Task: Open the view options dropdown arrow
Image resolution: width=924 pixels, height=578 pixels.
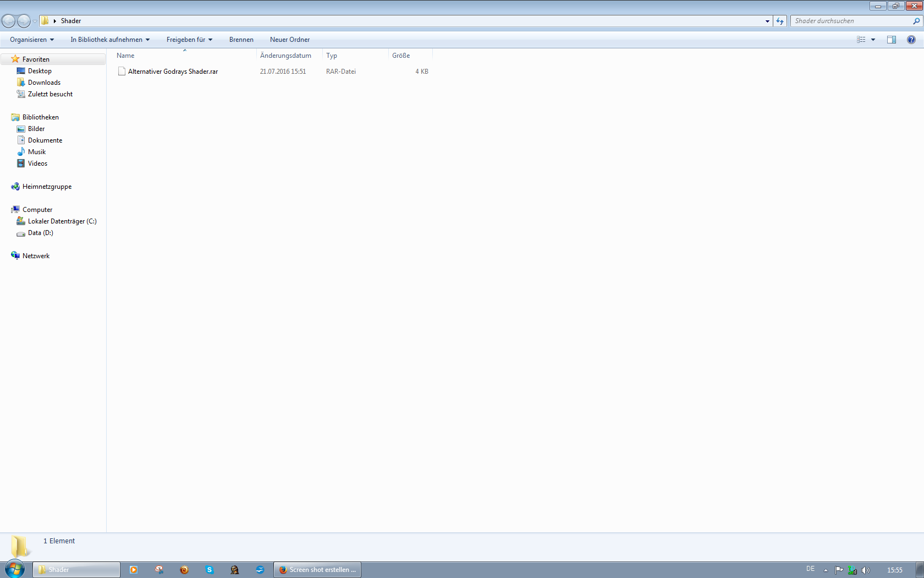Action: pos(873,40)
